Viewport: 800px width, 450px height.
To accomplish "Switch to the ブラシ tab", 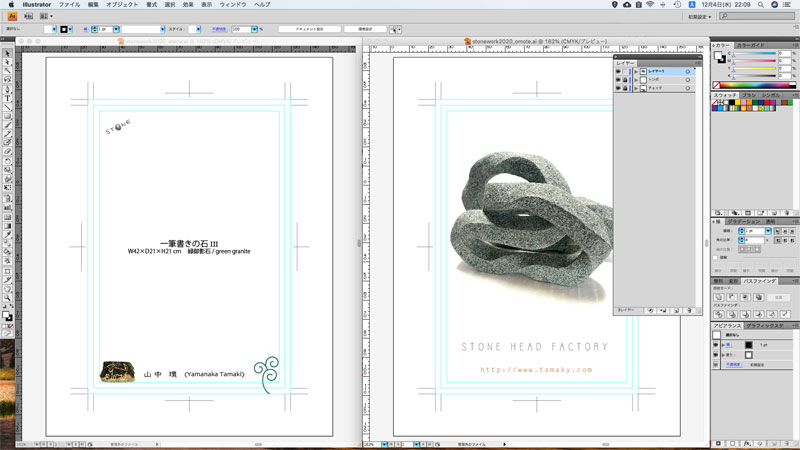I will [x=750, y=95].
